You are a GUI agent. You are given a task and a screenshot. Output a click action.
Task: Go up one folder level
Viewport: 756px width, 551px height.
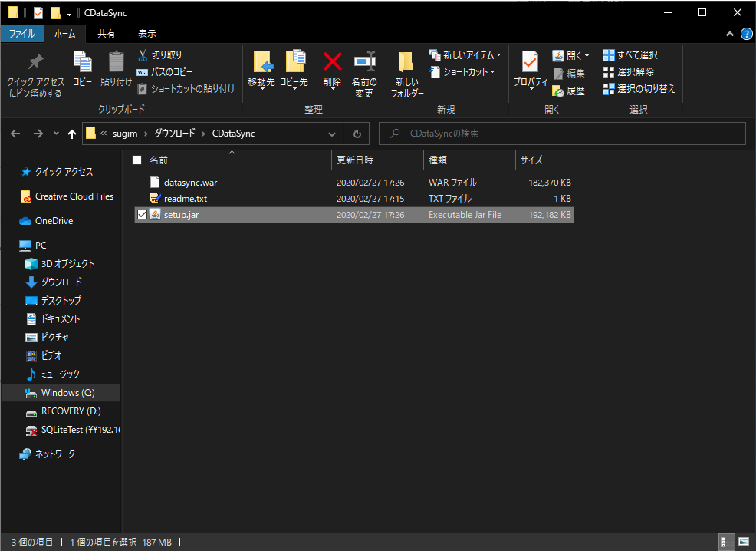72,134
